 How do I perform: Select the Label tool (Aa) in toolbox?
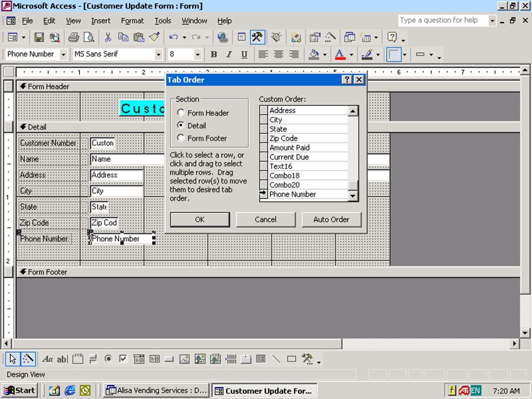click(47, 359)
